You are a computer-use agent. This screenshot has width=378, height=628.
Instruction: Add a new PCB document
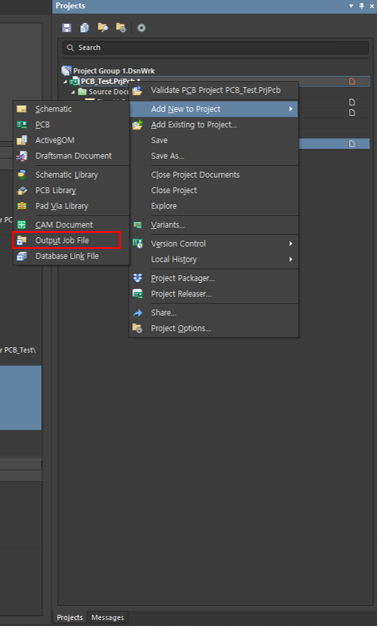tap(42, 125)
